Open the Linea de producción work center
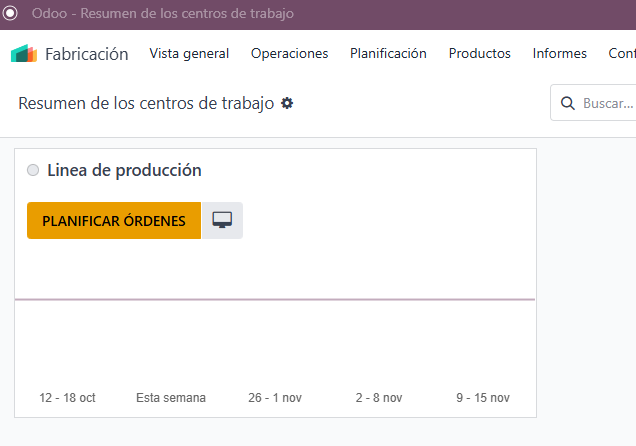This screenshot has width=636, height=446. 124,170
